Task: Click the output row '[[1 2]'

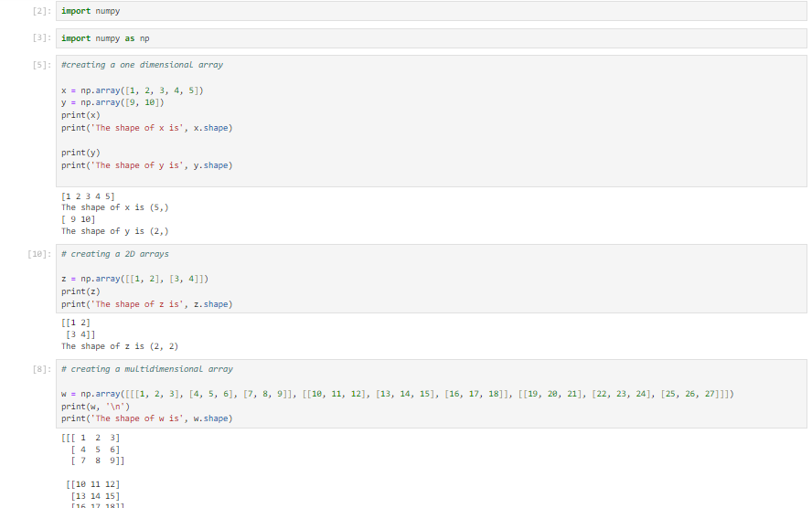Action: pyautogui.click(x=76, y=323)
